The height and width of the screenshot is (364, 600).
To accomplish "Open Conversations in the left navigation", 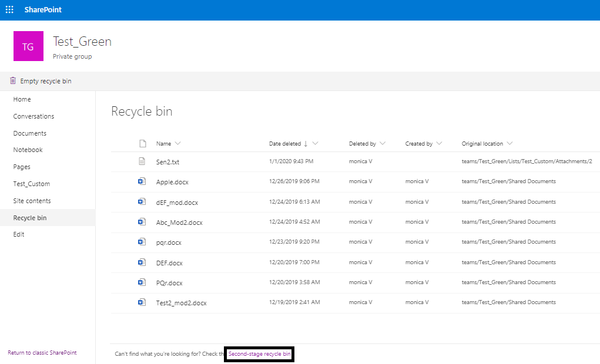I will pos(33,116).
